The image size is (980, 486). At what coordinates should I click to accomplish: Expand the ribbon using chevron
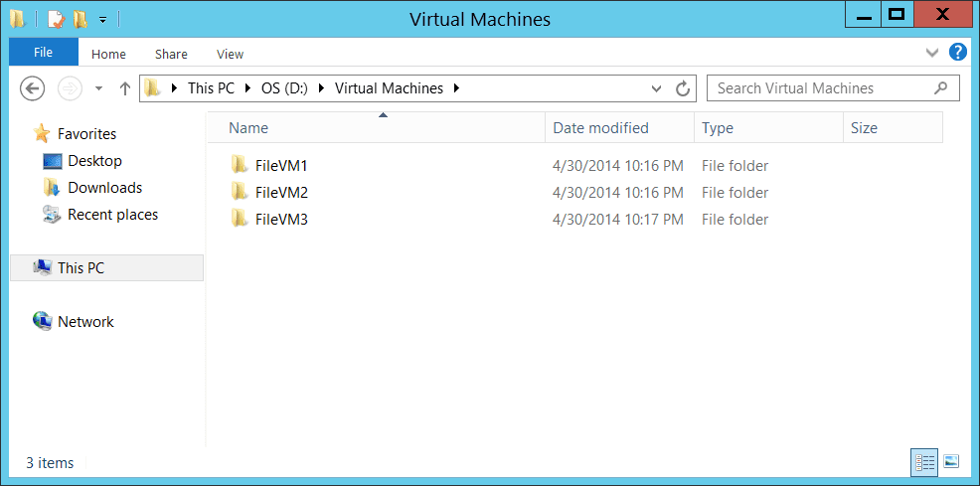932,53
